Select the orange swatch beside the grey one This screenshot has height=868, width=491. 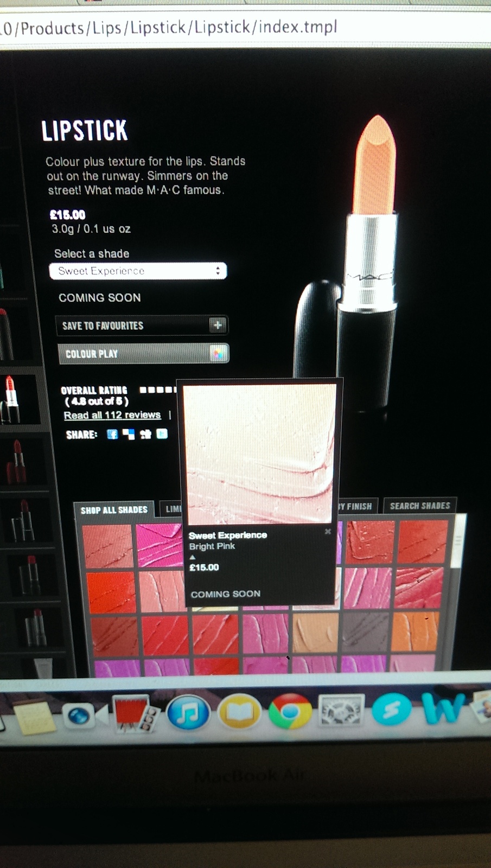(415, 631)
